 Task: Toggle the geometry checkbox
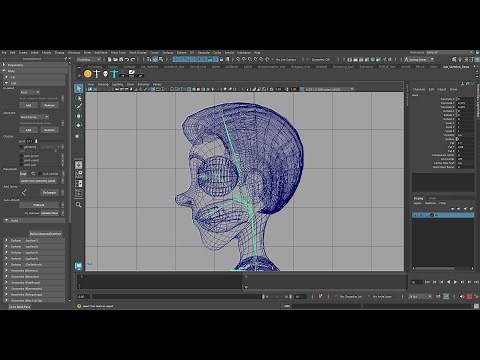tap(22, 147)
